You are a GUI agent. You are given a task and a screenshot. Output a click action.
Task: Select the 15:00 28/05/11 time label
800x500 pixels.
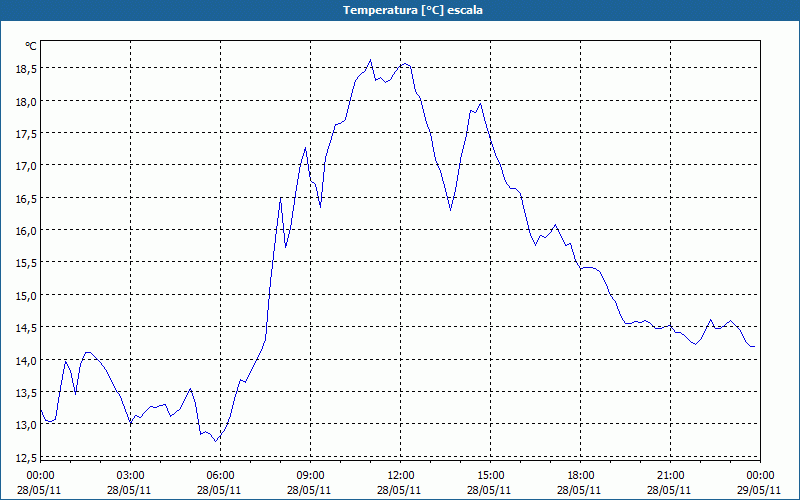pos(490,483)
